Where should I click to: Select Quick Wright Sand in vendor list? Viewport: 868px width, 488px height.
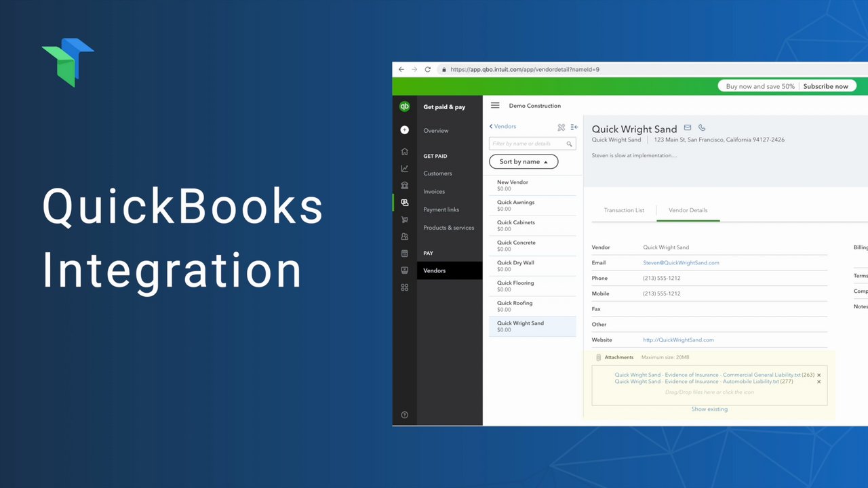coord(533,326)
